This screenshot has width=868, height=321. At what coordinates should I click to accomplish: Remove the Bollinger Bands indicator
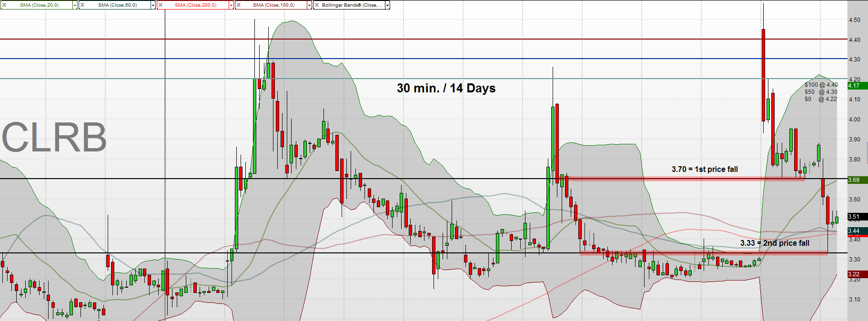pyautogui.click(x=317, y=5)
